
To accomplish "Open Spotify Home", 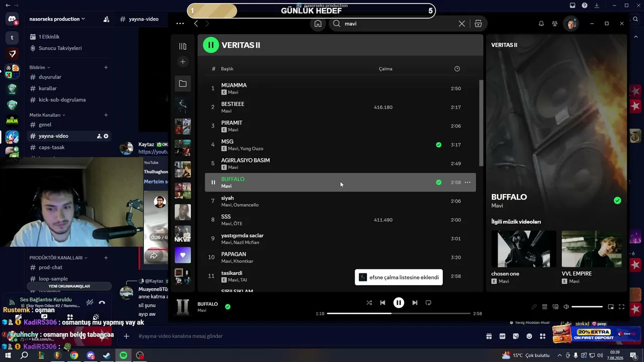I will click(x=318, y=24).
